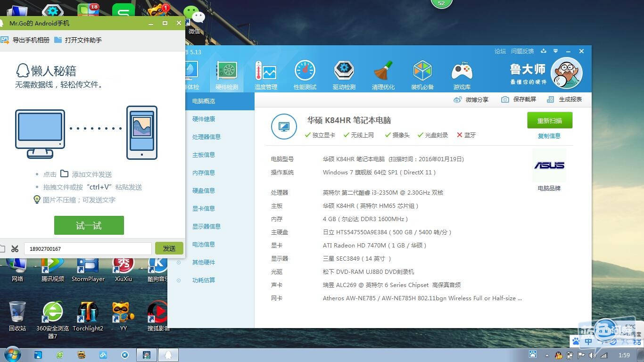Click the taskbar clock 1:59
644x362 pixels.
[x=624, y=355]
